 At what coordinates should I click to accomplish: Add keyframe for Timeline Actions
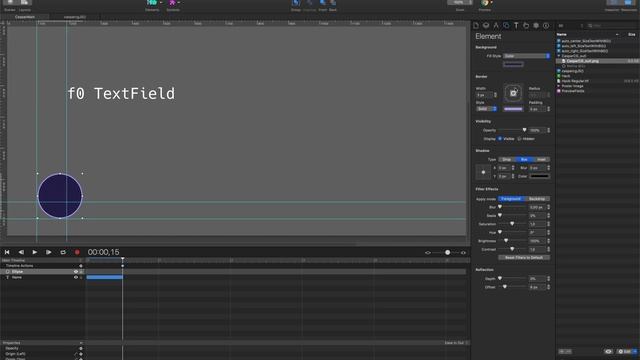tap(81, 266)
